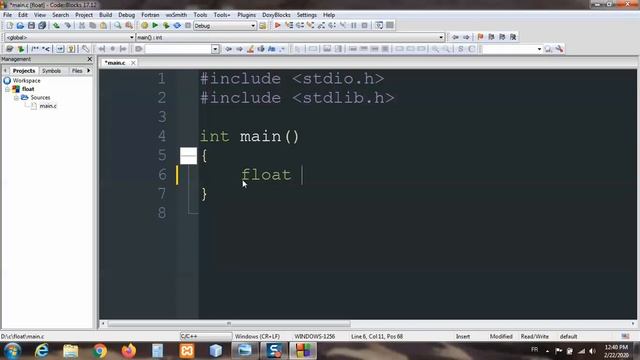Click the Cut scissors icon
Viewport: 640px width, 360px height.
pos(82,25)
